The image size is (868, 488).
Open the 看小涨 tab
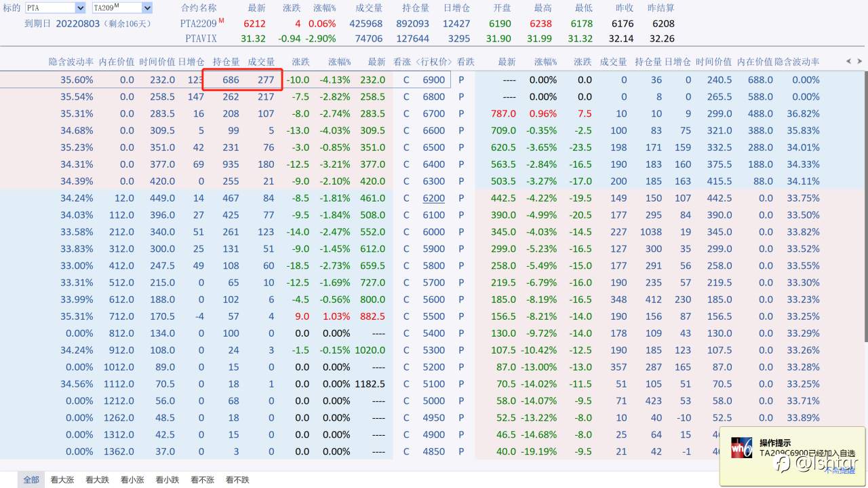click(x=132, y=480)
